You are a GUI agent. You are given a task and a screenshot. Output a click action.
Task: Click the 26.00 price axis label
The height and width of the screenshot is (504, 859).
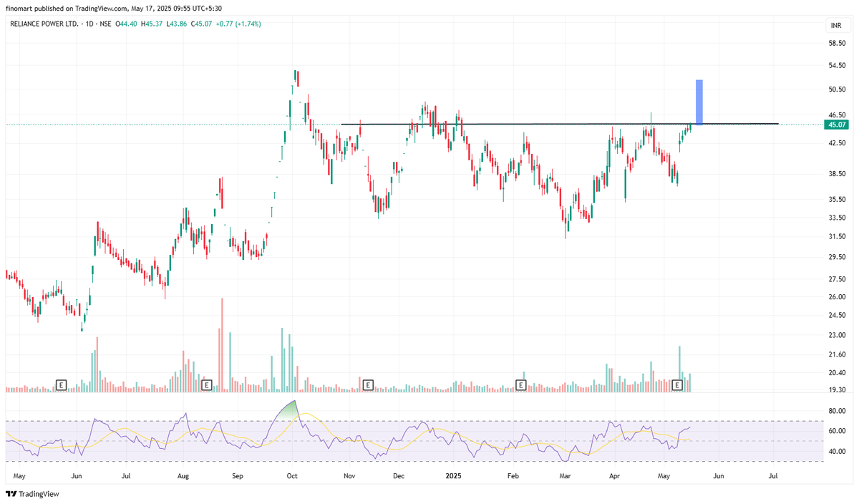836,297
